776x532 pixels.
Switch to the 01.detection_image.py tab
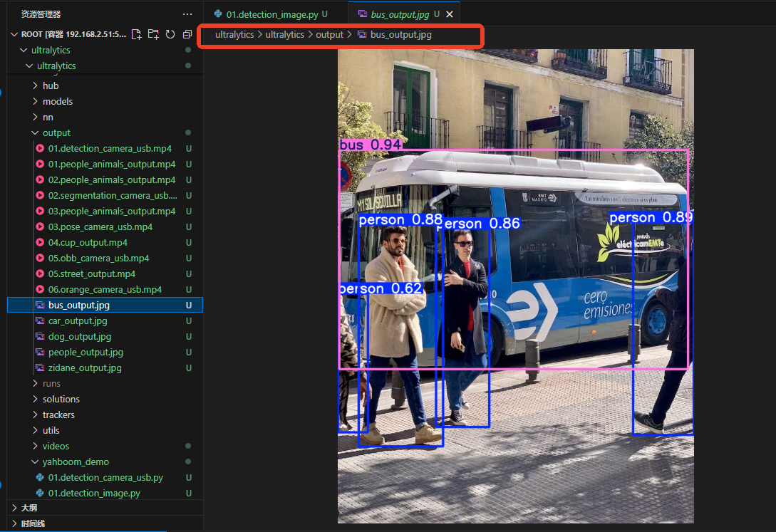tap(271, 14)
